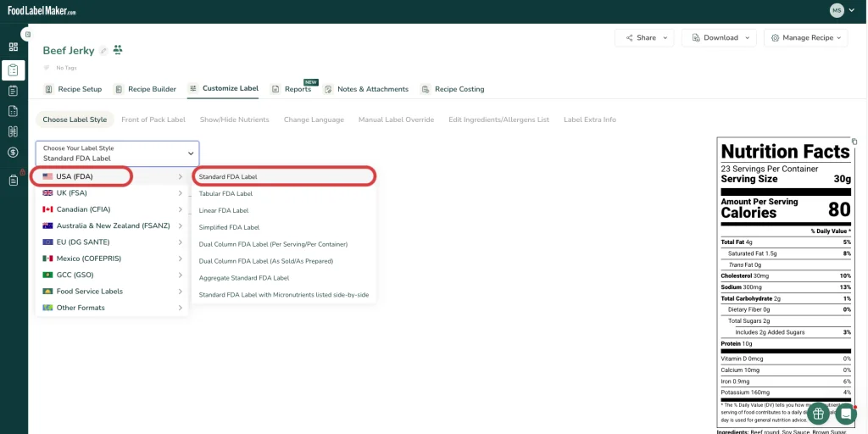The image size is (868, 434).
Task: Open the recipes clipboard icon in sidebar
Action: [14, 70]
